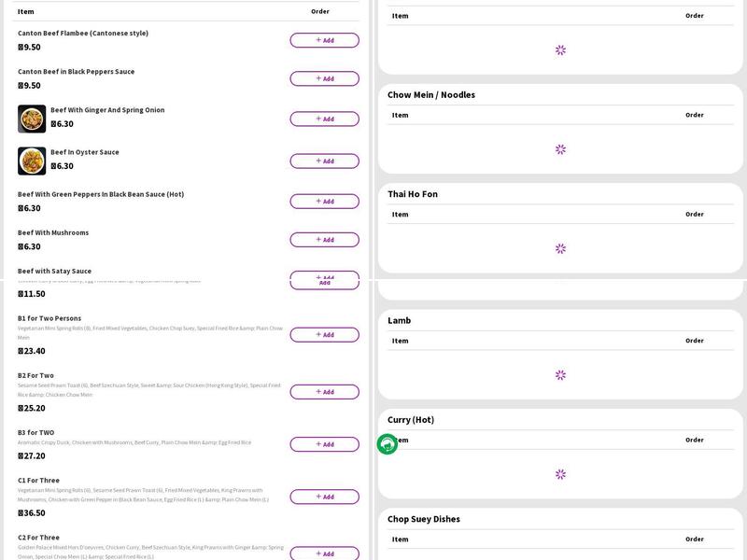
Task: Add Beef With Green Peppers in Black Bean
Action: (324, 201)
